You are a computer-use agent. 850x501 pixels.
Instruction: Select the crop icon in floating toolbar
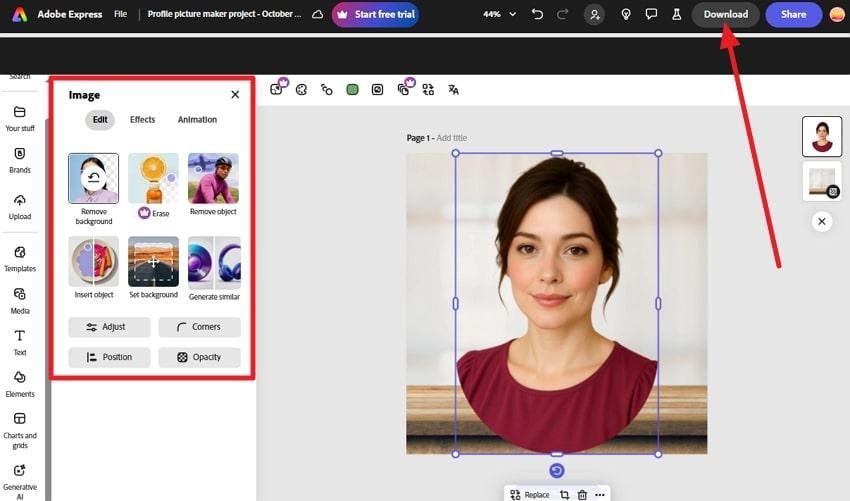564,494
